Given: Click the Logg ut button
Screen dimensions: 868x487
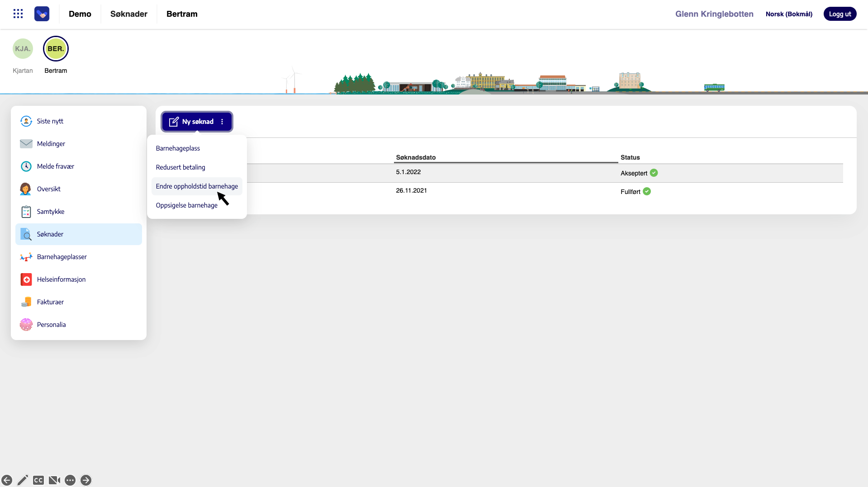Looking at the screenshot, I should (x=840, y=14).
